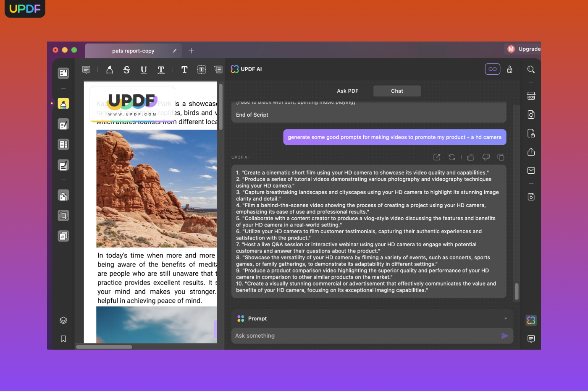The width and height of the screenshot is (588, 391).
Task: Open the Reader mode icon in left sidebar
Action: tap(63, 73)
